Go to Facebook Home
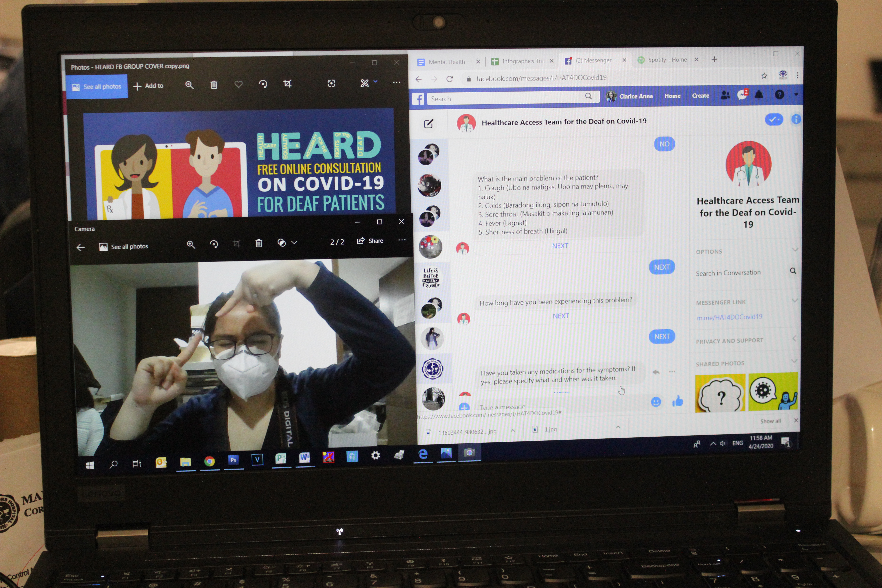Image resolution: width=882 pixels, height=588 pixels. click(672, 96)
